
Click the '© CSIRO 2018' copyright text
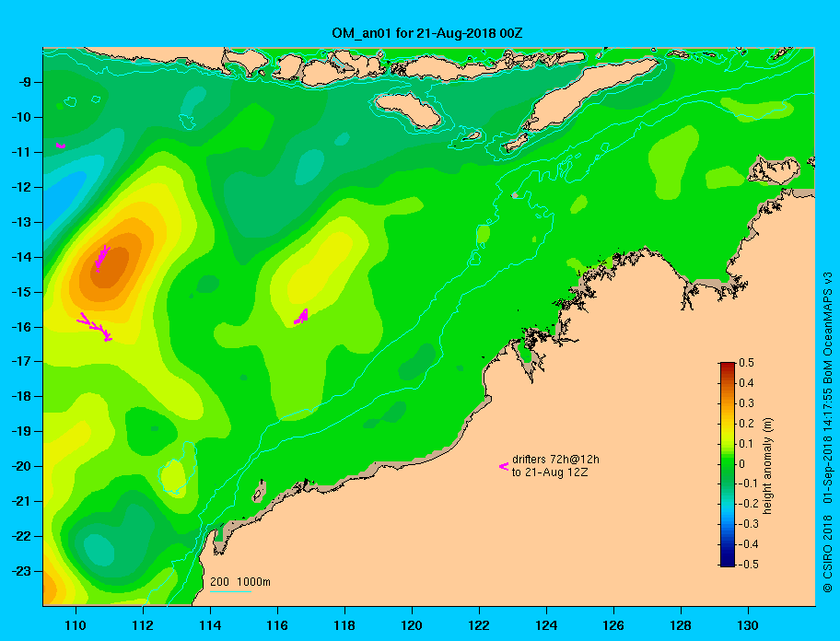[828, 554]
